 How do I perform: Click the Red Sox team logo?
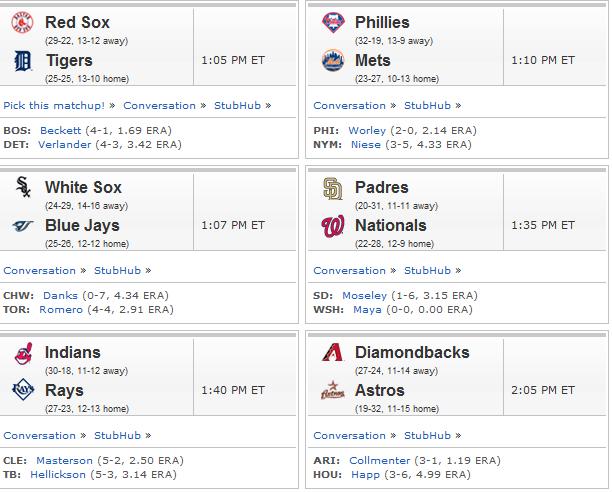coord(22,23)
